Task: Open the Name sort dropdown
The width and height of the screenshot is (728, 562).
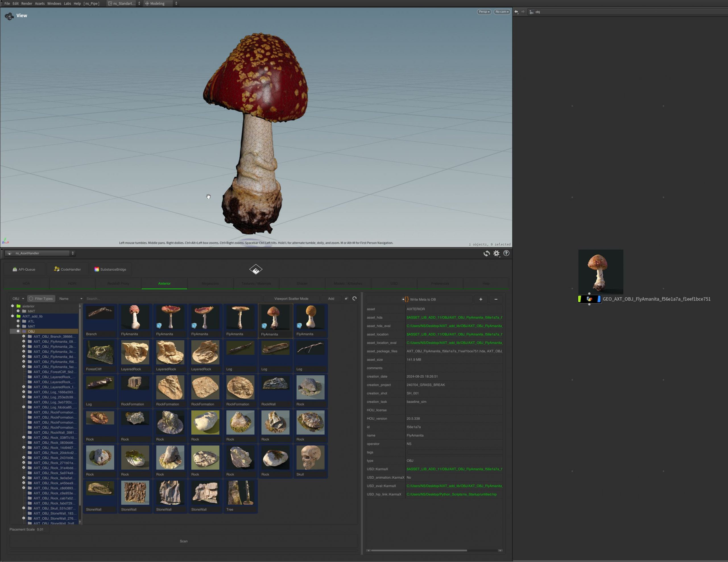Action: tap(71, 299)
